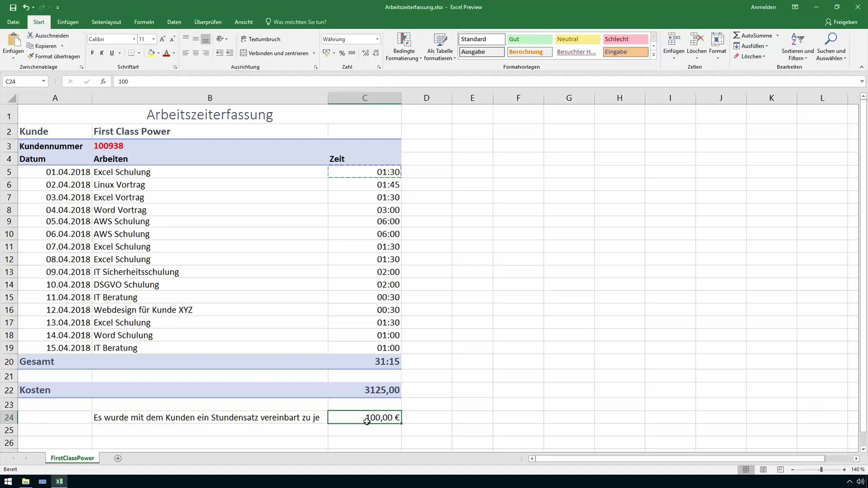Open Bedingte Formatierung menu
Screen dimensions: 868x488
[404, 47]
